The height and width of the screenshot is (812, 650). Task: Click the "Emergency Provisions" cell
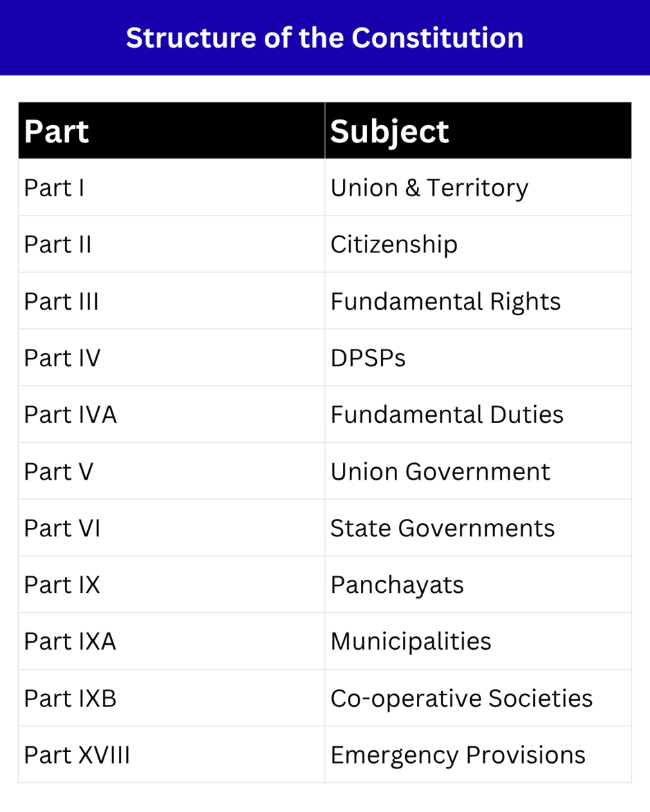458,755
